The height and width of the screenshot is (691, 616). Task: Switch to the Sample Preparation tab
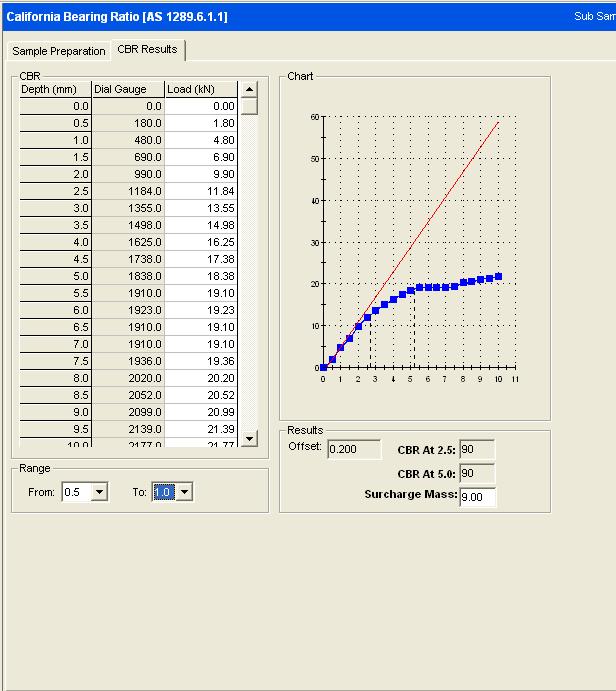coord(58,51)
